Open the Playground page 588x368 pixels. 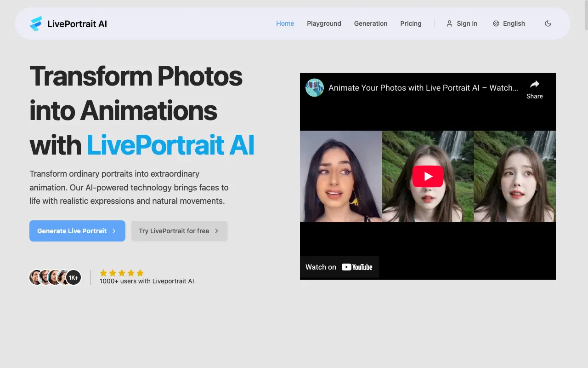(x=324, y=23)
